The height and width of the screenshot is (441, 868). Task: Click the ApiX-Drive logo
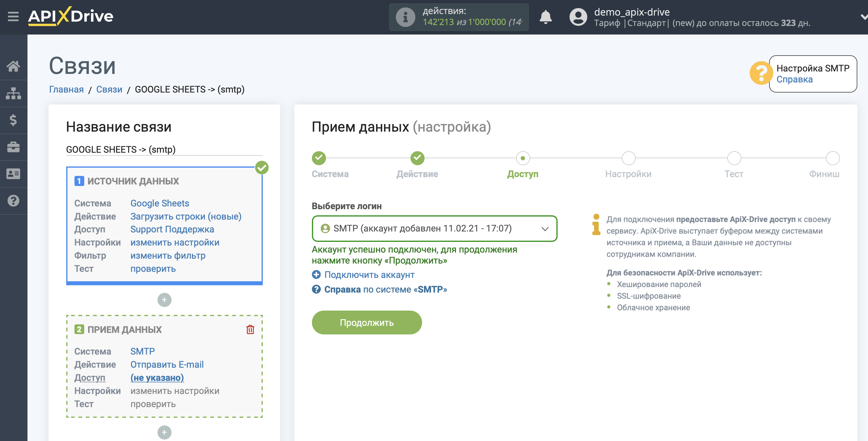pyautogui.click(x=71, y=16)
